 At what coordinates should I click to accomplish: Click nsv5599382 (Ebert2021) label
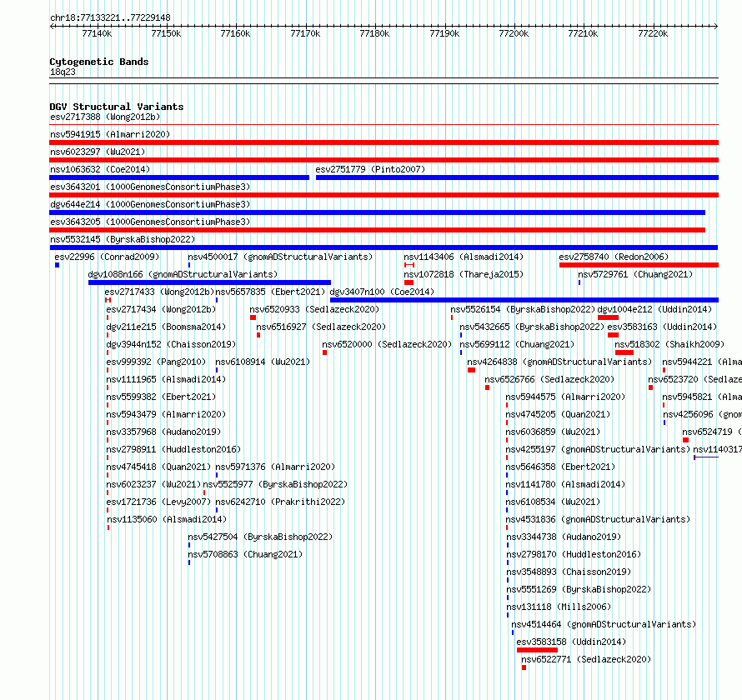point(161,397)
